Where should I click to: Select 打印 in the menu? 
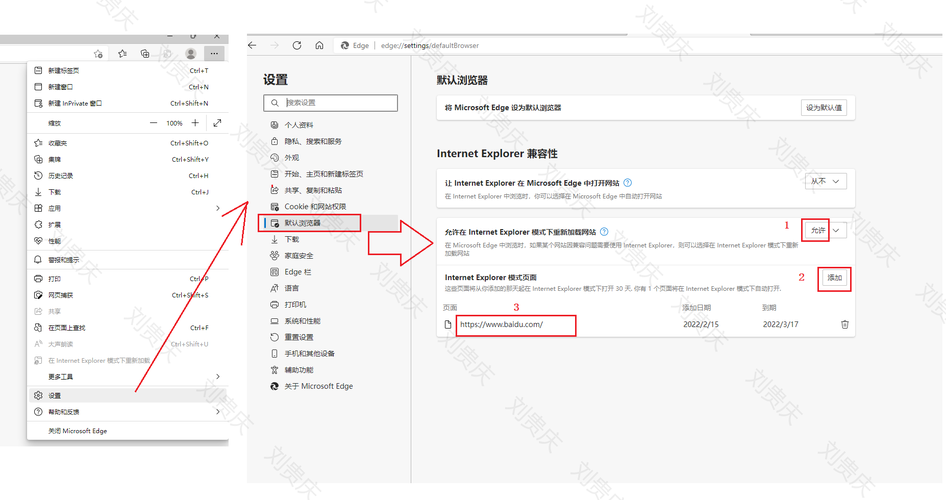tap(127, 279)
